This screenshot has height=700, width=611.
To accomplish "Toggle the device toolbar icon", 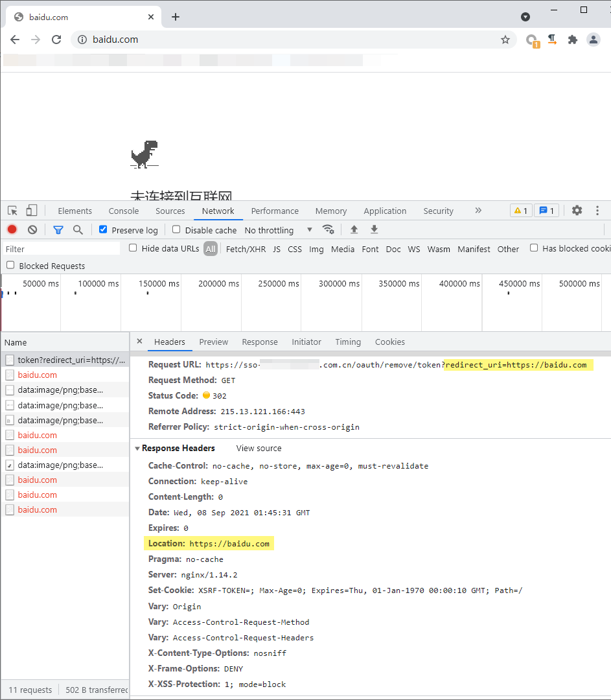I will coord(31,211).
